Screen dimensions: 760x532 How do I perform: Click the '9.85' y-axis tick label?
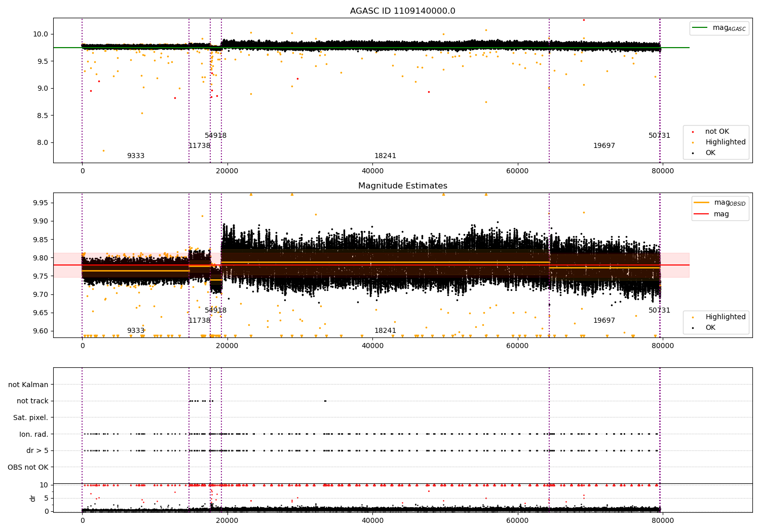click(x=41, y=240)
